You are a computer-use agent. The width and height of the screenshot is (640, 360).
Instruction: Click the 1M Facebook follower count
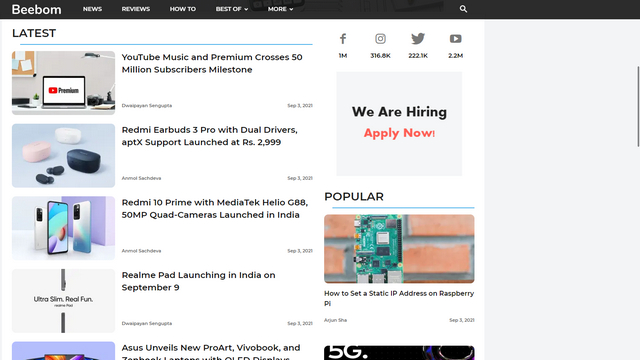343,56
